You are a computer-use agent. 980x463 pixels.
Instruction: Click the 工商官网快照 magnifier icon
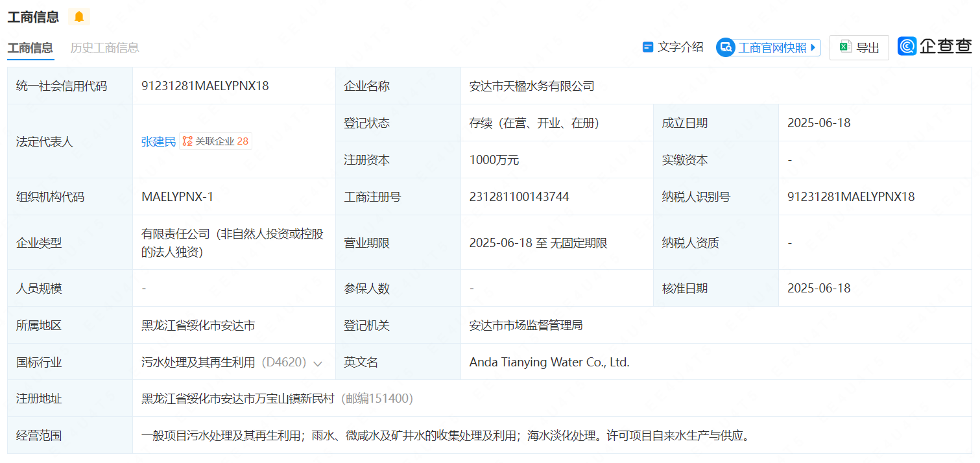coord(726,47)
